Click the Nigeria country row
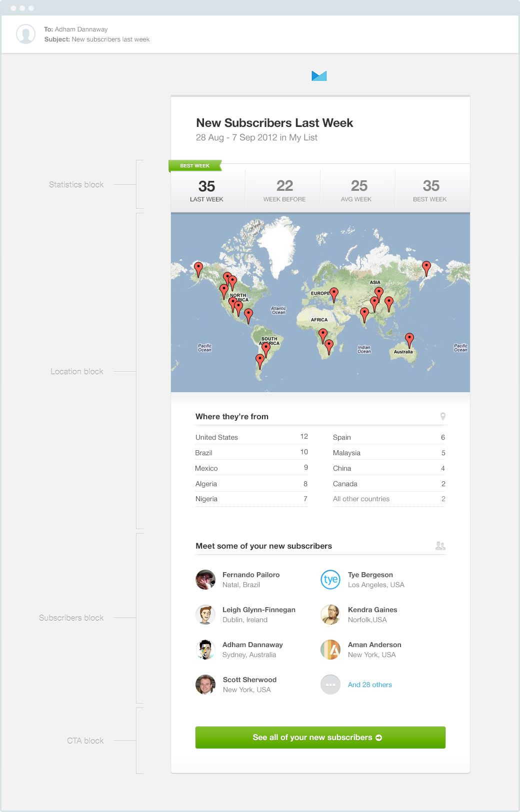Viewport: 520px width, 812px height. pyautogui.click(x=251, y=499)
